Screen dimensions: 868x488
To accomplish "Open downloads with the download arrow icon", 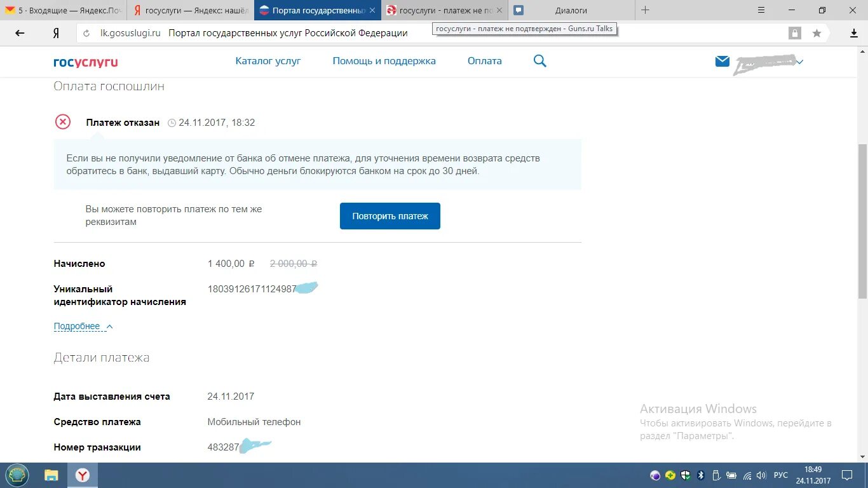I will (854, 33).
